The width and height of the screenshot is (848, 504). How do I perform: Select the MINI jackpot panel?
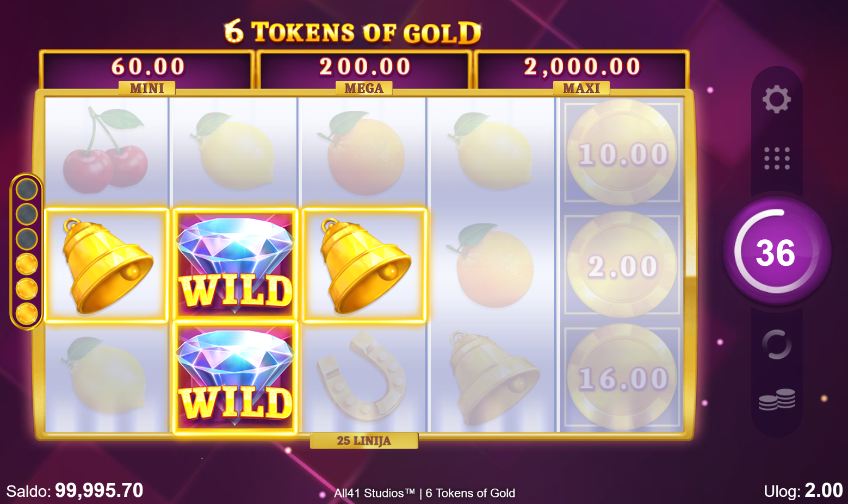coord(147,71)
